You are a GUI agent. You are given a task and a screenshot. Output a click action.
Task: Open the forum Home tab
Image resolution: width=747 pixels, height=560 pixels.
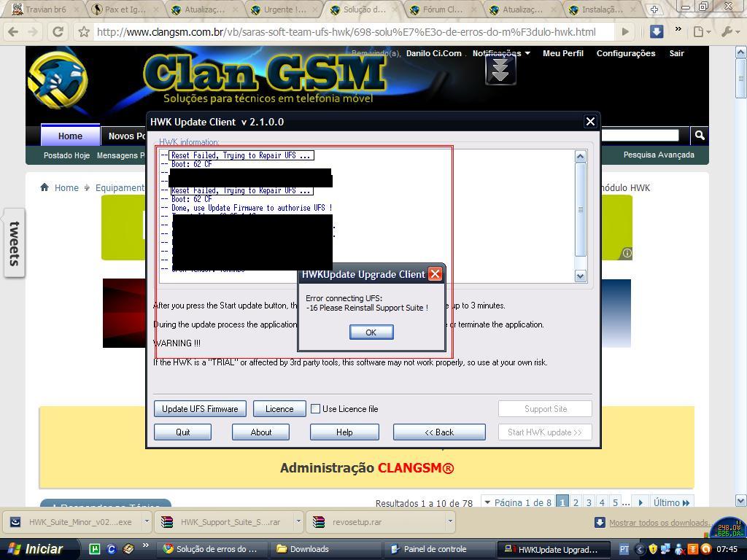[x=71, y=136]
